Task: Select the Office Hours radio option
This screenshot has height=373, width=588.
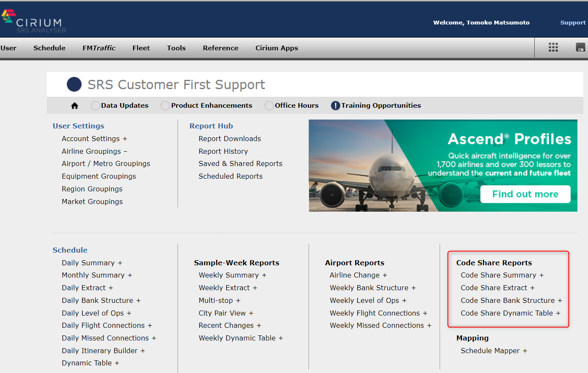Action: point(269,106)
